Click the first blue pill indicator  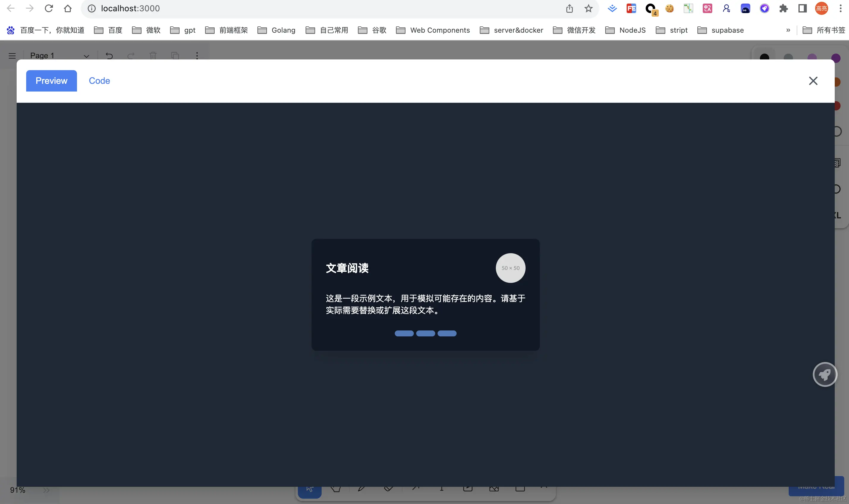pyautogui.click(x=404, y=333)
